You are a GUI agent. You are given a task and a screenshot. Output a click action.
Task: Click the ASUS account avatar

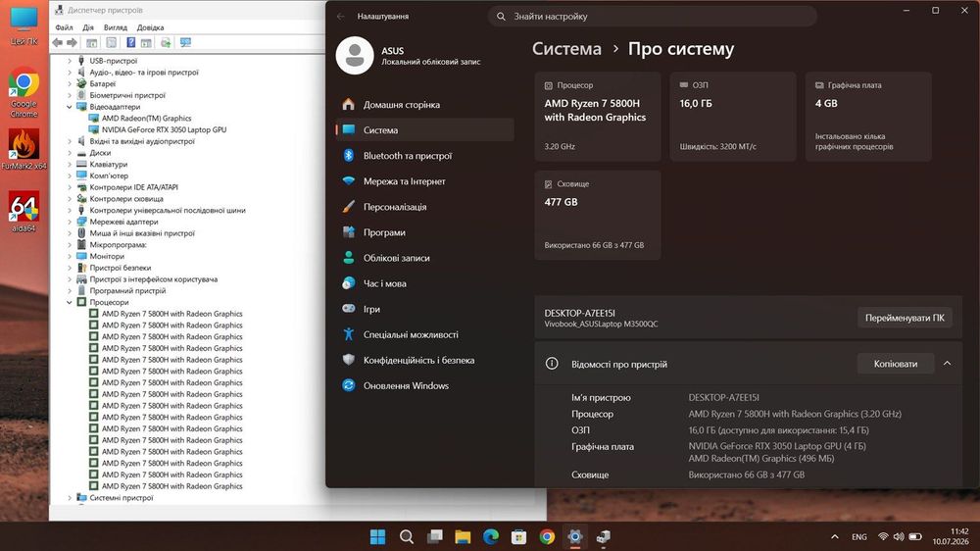coord(355,56)
